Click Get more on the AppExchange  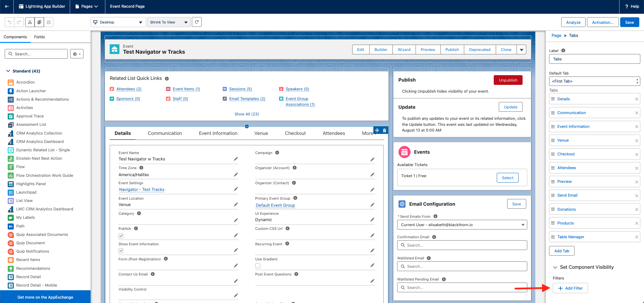[x=45, y=297]
